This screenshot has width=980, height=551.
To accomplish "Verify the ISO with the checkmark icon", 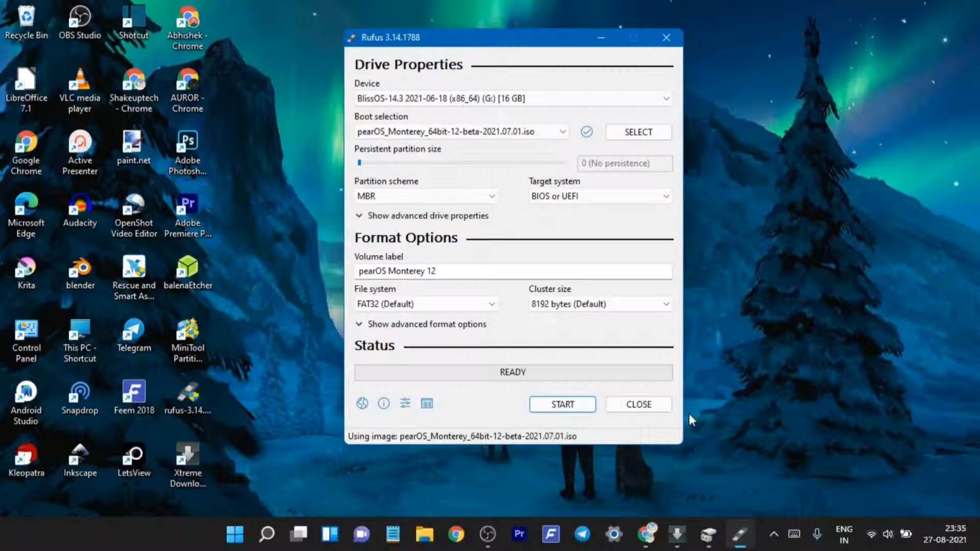I will pos(586,131).
